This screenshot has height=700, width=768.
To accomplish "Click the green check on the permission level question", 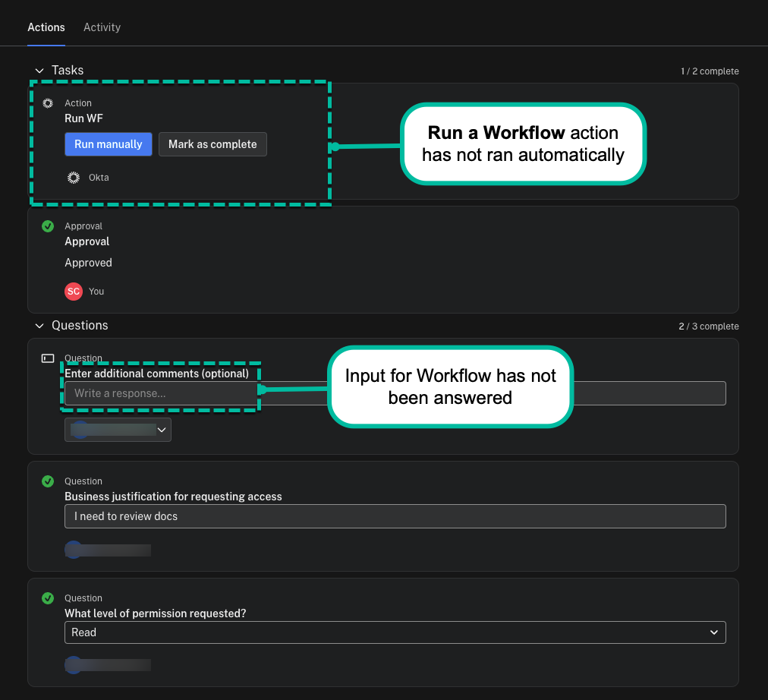I will [48, 598].
